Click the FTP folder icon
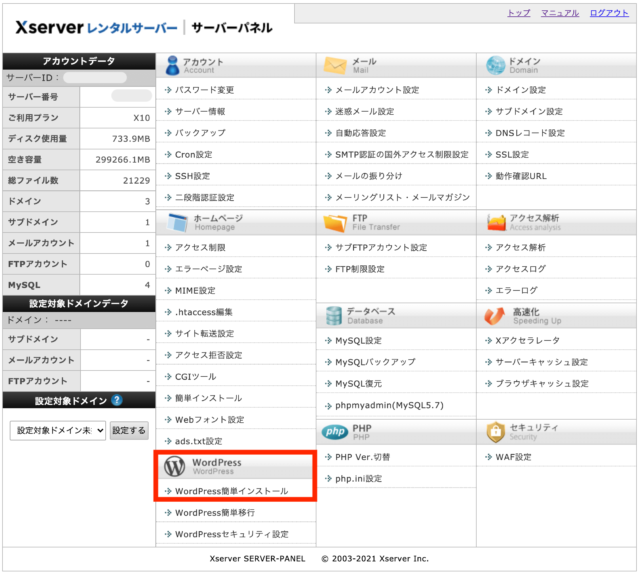 point(335,222)
